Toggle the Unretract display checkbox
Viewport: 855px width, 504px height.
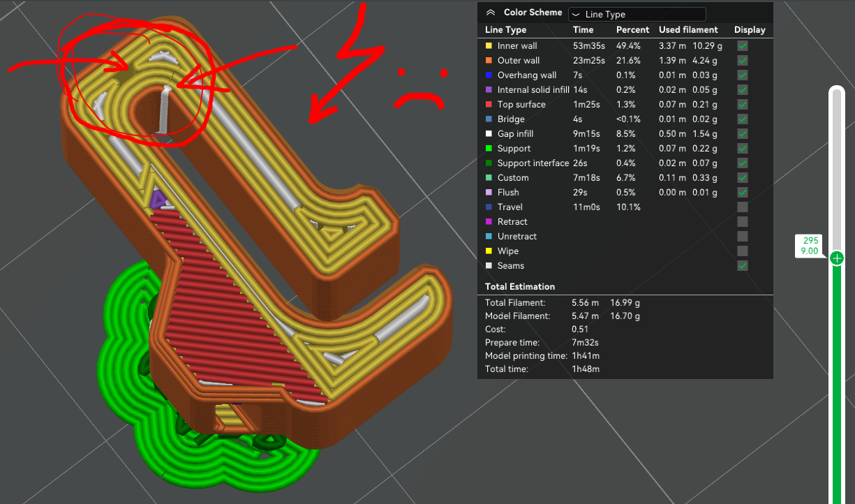[x=743, y=237]
